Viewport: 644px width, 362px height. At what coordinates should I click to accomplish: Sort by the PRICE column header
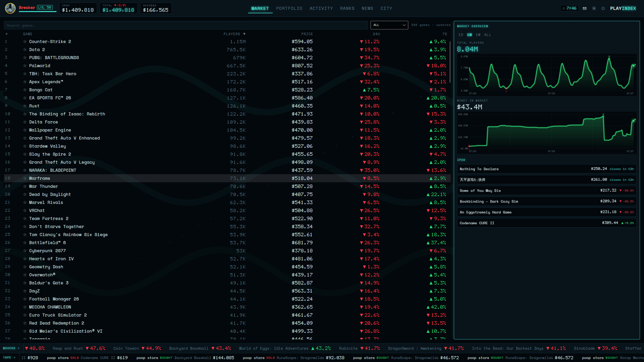pyautogui.click(x=307, y=34)
